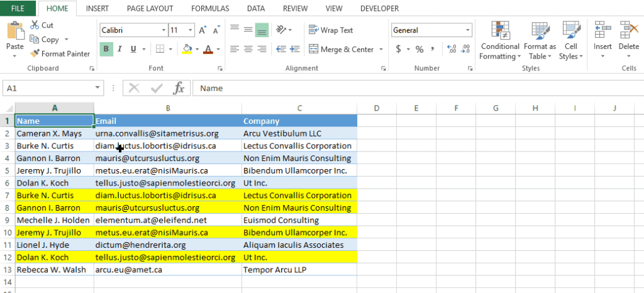Apply the yellow Fill Color swatch
This screenshot has height=293, width=644.
pyautogui.click(x=187, y=49)
